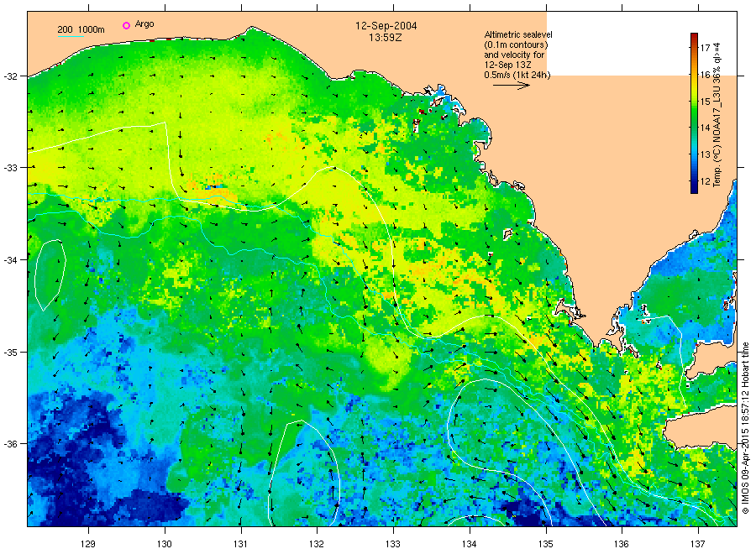The width and height of the screenshot is (756, 554).
Task: Click the '200 1000m' depth contour legend
Action: tap(81, 29)
